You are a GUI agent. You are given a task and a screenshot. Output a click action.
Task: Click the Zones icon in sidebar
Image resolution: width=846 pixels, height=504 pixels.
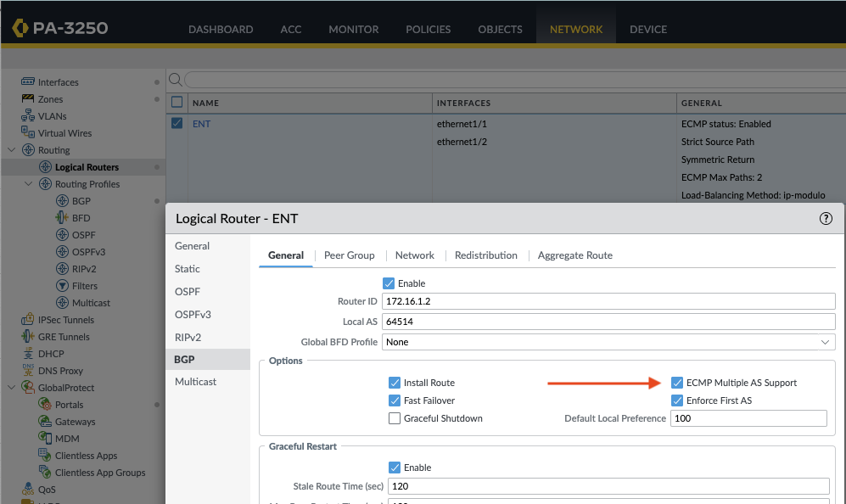pyautogui.click(x=28, y=99)
